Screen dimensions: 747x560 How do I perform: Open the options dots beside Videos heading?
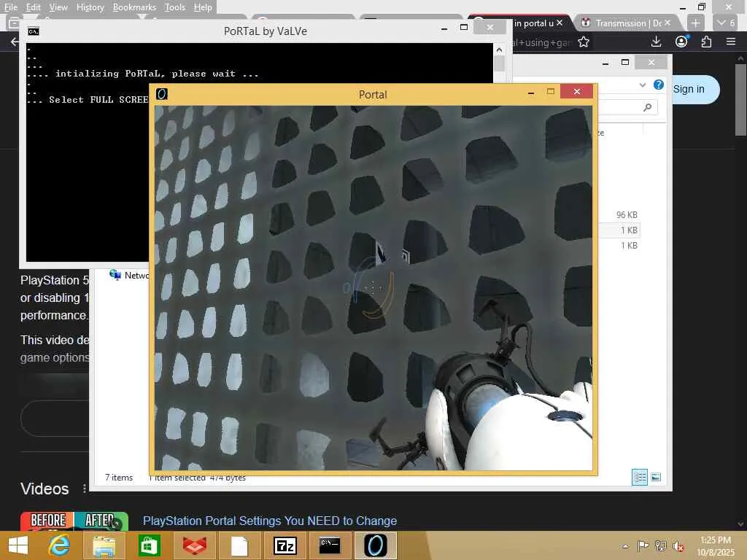click(x=85, y=489)
